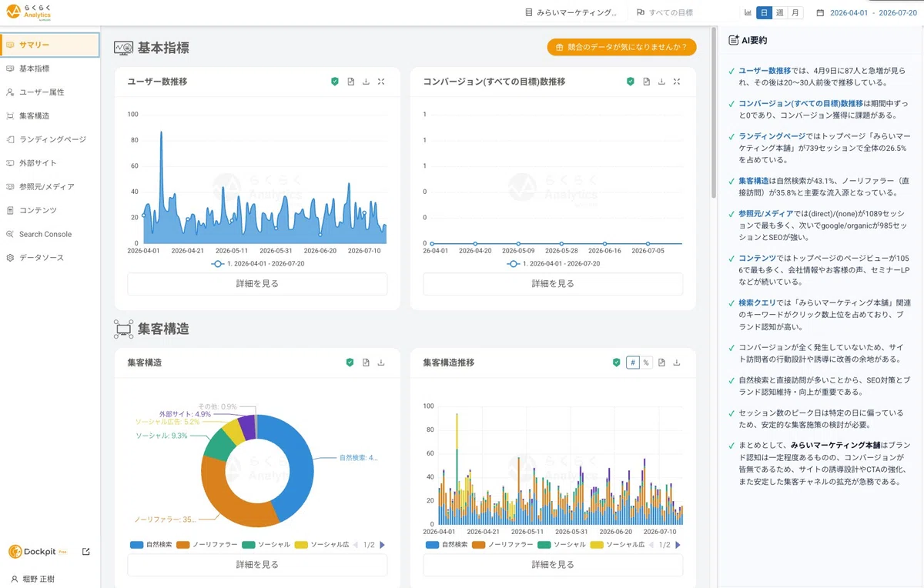Click green shield icon on ユーザー数推移 card

[x=335, y=82]
